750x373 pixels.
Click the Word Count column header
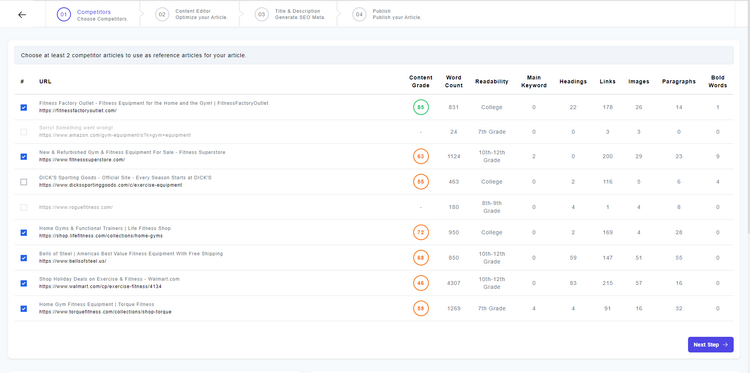click(453, 81)
